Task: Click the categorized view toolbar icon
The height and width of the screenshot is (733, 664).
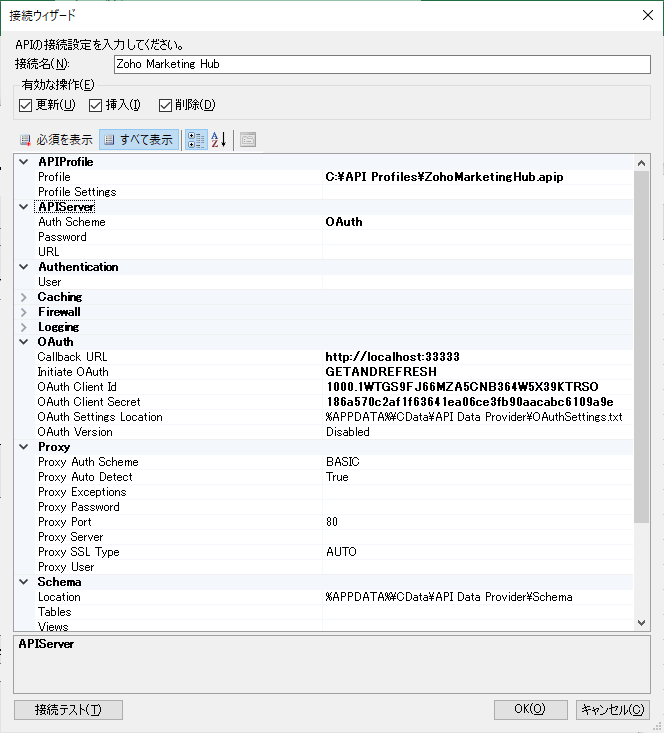Action: [x=196, y=140]
